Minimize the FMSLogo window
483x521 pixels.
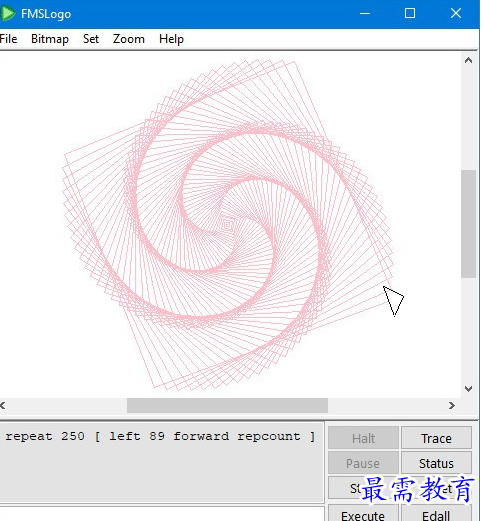[x=365, y=14]
